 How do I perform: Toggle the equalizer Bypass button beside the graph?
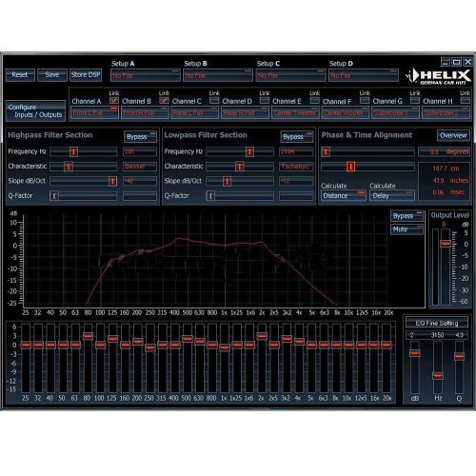pos(407,216)
